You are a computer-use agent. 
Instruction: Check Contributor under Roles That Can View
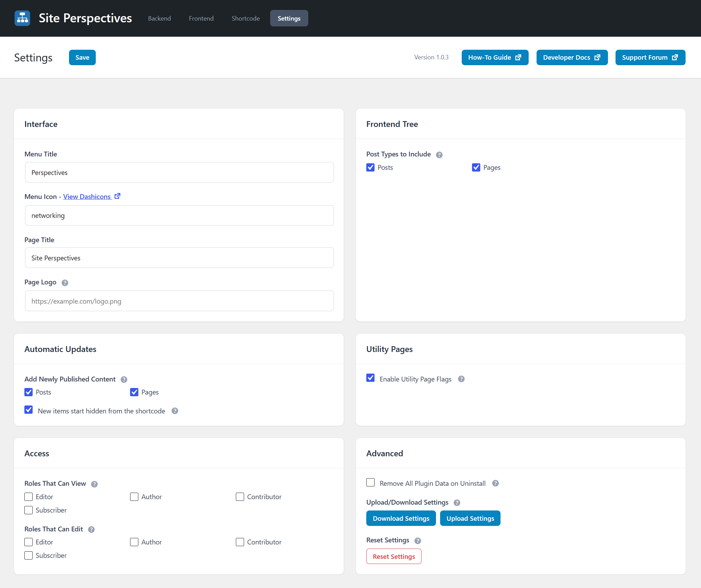coord(240,497)
